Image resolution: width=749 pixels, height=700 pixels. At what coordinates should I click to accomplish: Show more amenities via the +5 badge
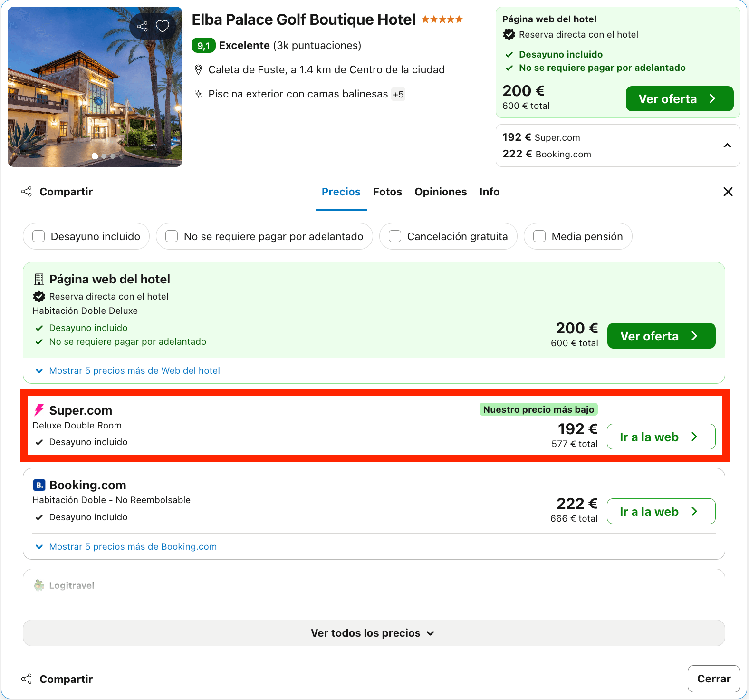point(398,94)
